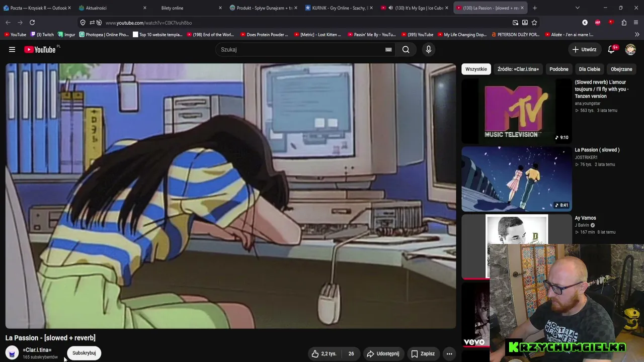The height and width of the screenshot is (362, 644).
Task: Switch to the KURNIK Gry Online tab
Action: click(x=340, y=8)
